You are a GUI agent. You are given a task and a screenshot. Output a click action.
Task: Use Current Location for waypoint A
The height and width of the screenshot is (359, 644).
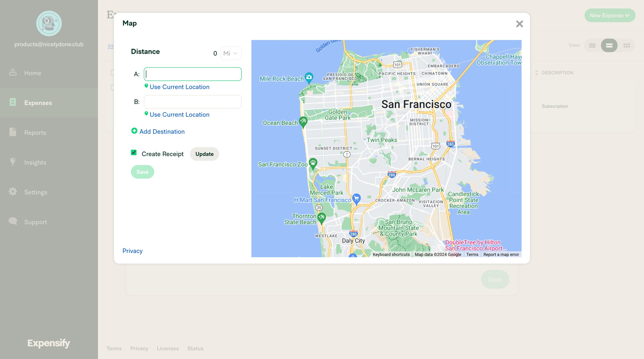180,87
